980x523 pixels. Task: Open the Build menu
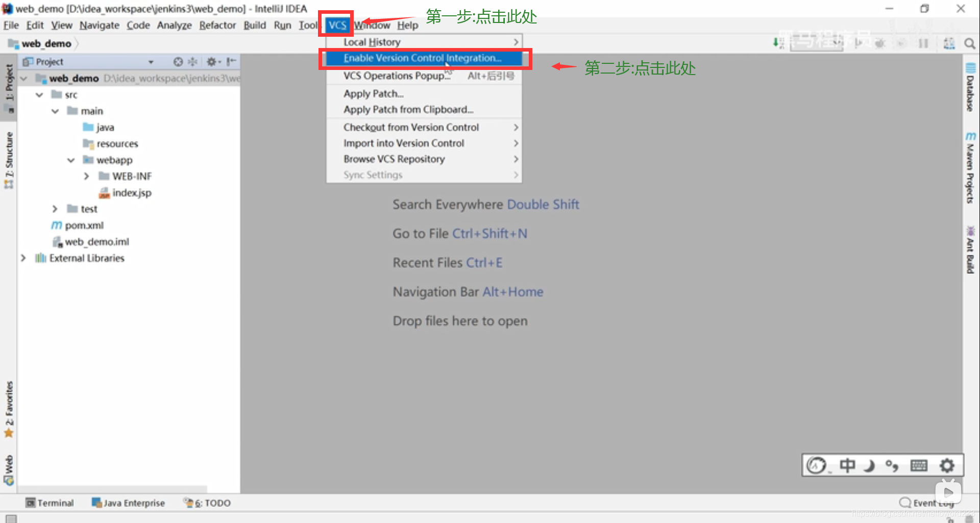(x=255, y=25)
